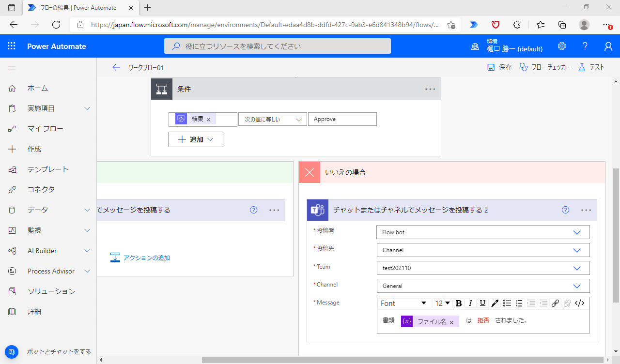
Task: Open the text highlight color pen tool
Action: click(495, 303)
